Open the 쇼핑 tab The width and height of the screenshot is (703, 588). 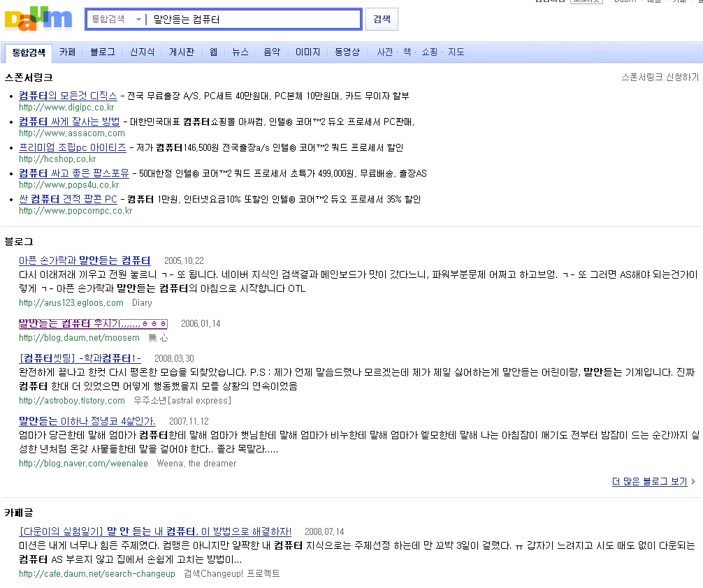coord(430,52)
